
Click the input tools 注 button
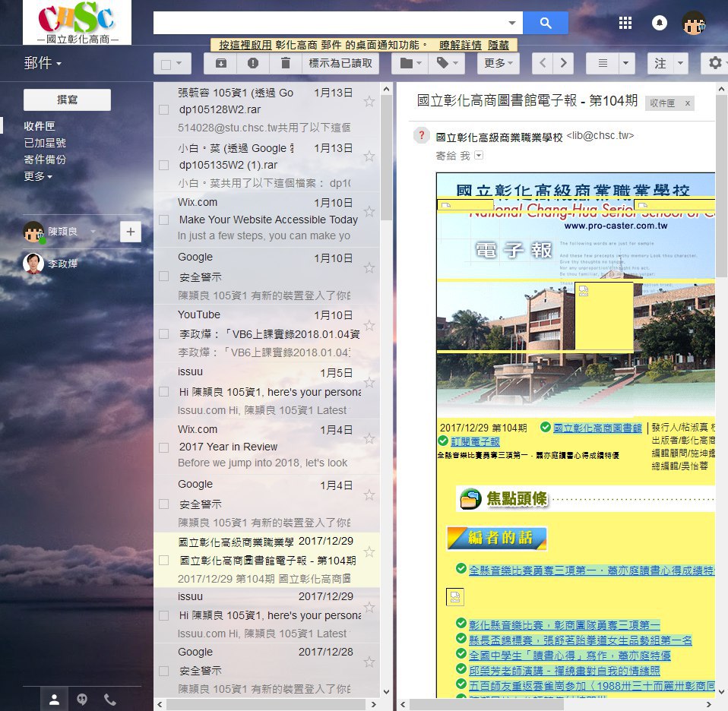(660, 63)
